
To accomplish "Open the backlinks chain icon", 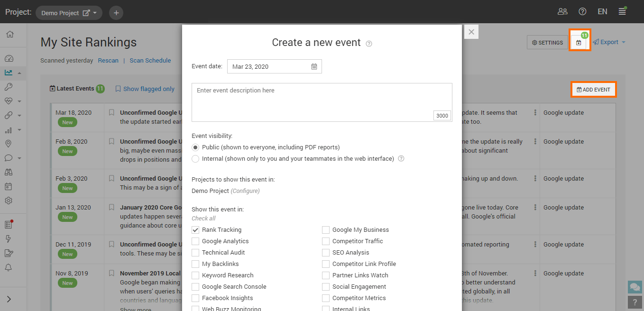I will [x=9, y=115].
